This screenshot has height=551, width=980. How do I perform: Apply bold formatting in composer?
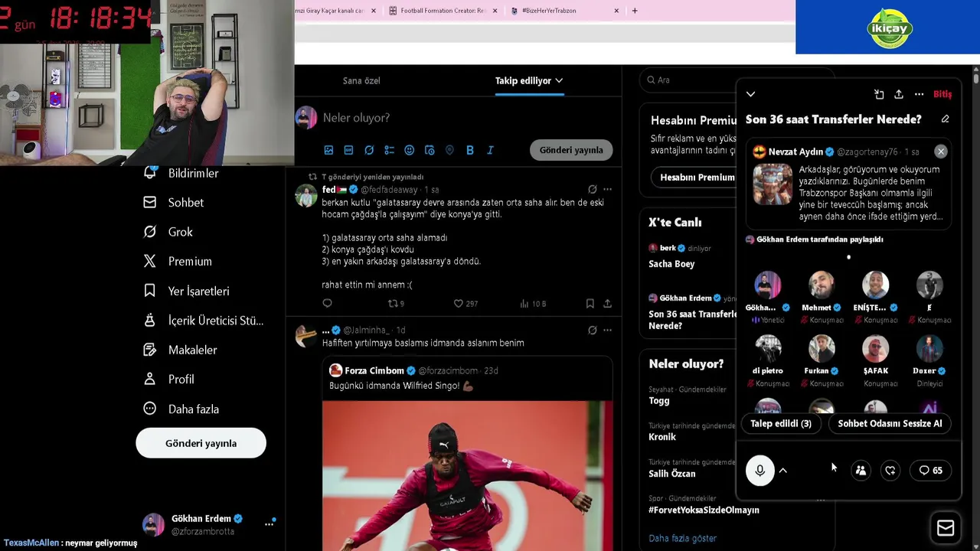(470, 150)
